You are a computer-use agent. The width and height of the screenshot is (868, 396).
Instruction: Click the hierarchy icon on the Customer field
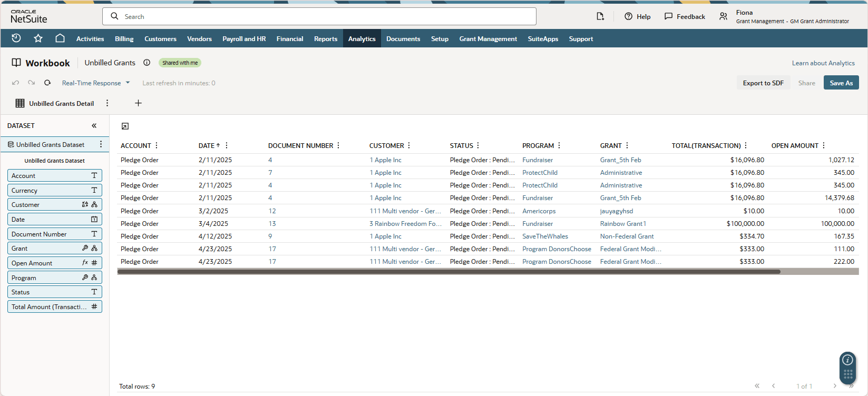pyautogui.click(x=94, y=204)
